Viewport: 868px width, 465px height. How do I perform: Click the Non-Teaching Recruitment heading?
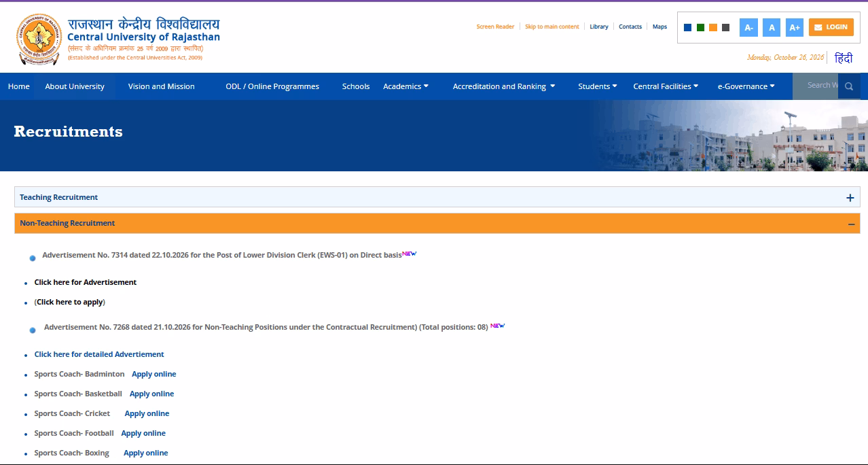point(67,223)
